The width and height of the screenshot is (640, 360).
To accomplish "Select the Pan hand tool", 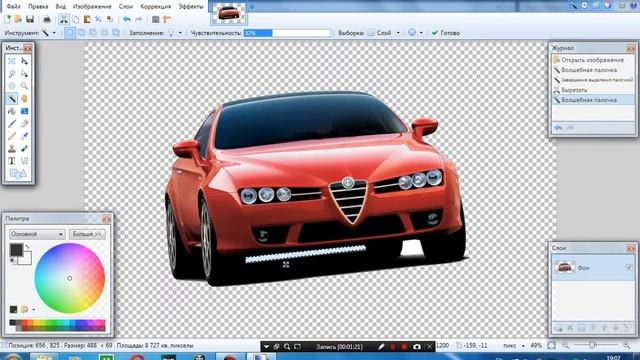I will (24, 98).
